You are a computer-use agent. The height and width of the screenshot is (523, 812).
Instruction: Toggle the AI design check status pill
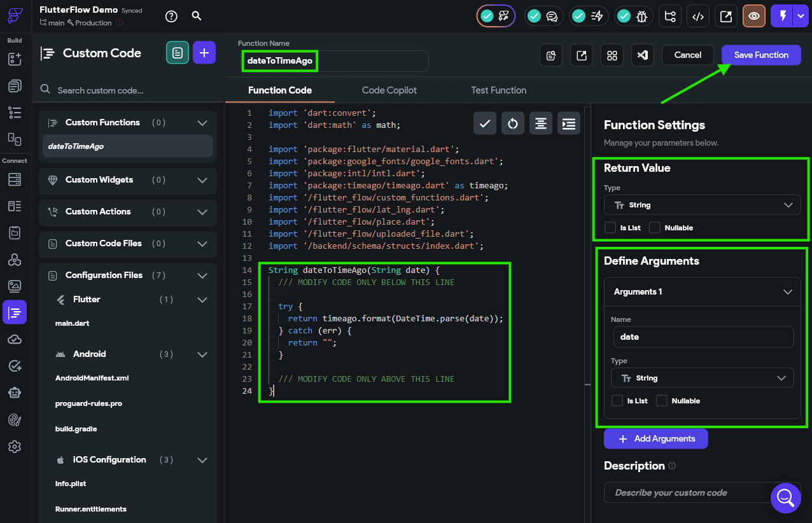[496, 17]
